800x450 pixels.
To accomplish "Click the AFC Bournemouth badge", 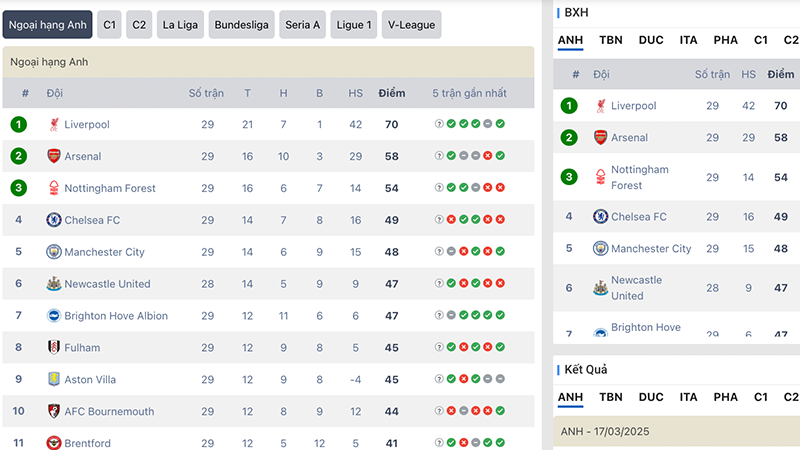I will (54, 411).
